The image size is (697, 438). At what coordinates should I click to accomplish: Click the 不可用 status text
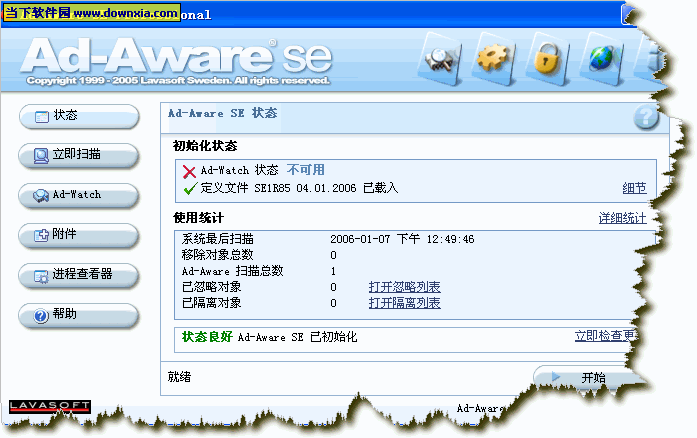[306, 170]
